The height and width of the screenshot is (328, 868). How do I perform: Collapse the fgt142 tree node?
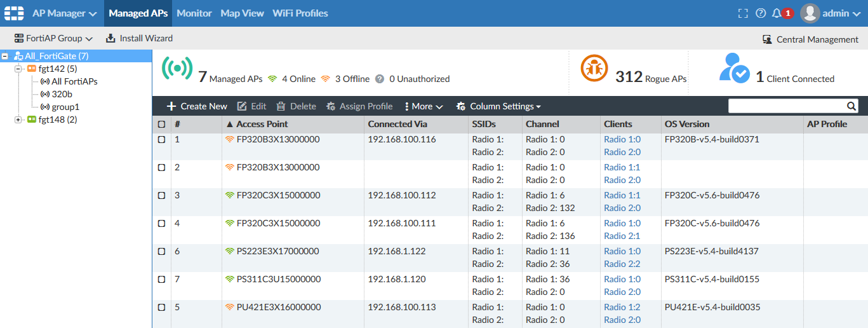[x=18, y=69]
